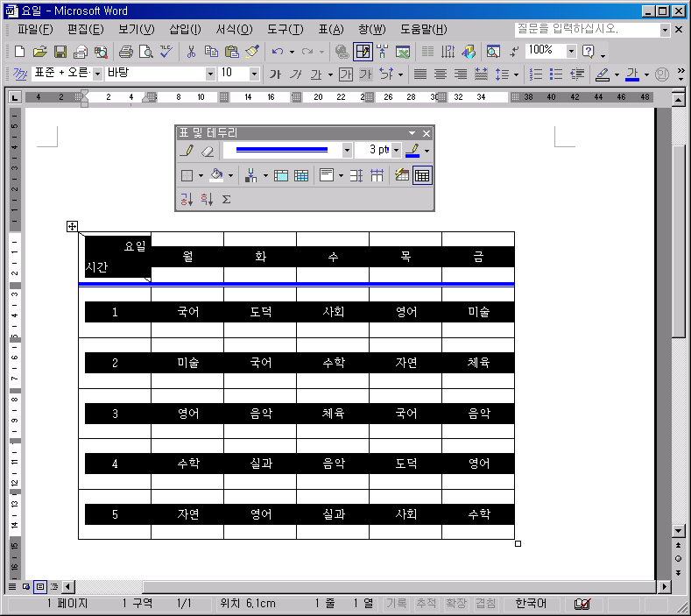Toggle Tables and Borders toolbar button
Image resolution: width=691 pixels, height=616 pixels.
(363, 52)
